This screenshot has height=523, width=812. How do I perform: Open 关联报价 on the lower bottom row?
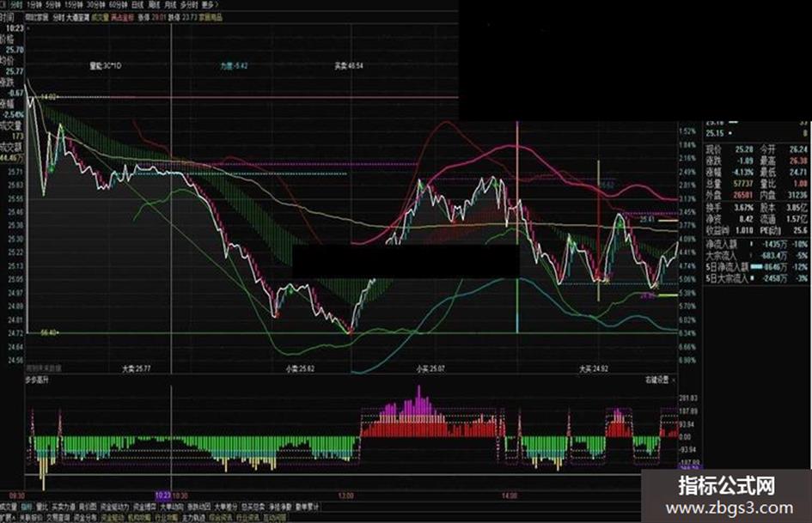(31, 517)
